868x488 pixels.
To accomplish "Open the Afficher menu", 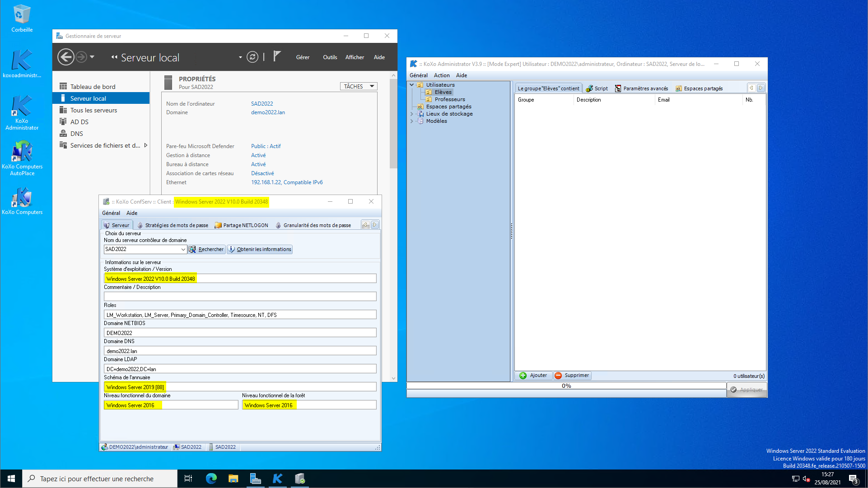I will [x=355, y=57].
